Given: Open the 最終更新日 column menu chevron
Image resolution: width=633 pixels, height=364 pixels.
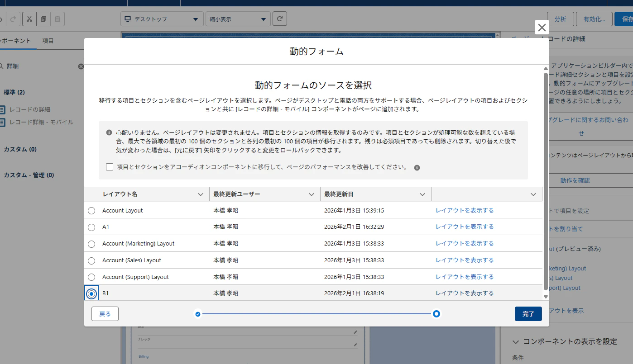Looking at the screenshot, I should [x=422, y=194].
